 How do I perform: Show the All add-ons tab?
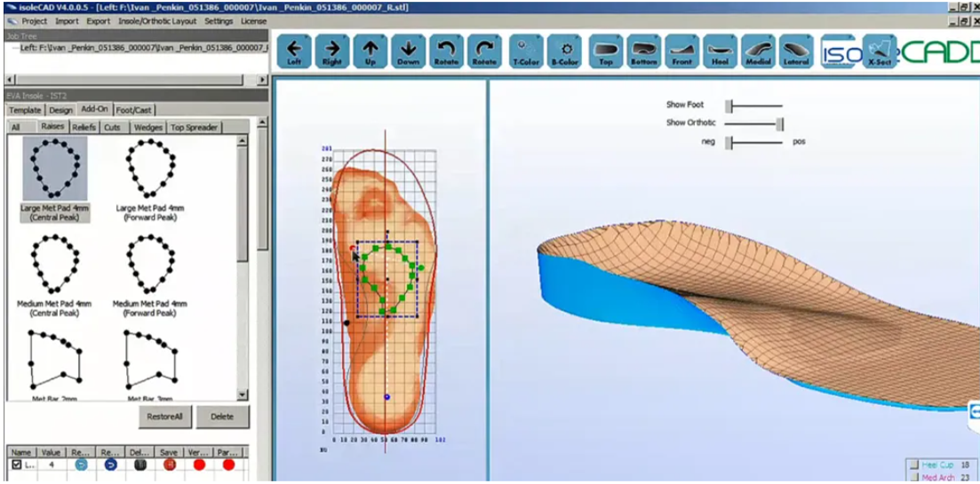tap(15, 127)
